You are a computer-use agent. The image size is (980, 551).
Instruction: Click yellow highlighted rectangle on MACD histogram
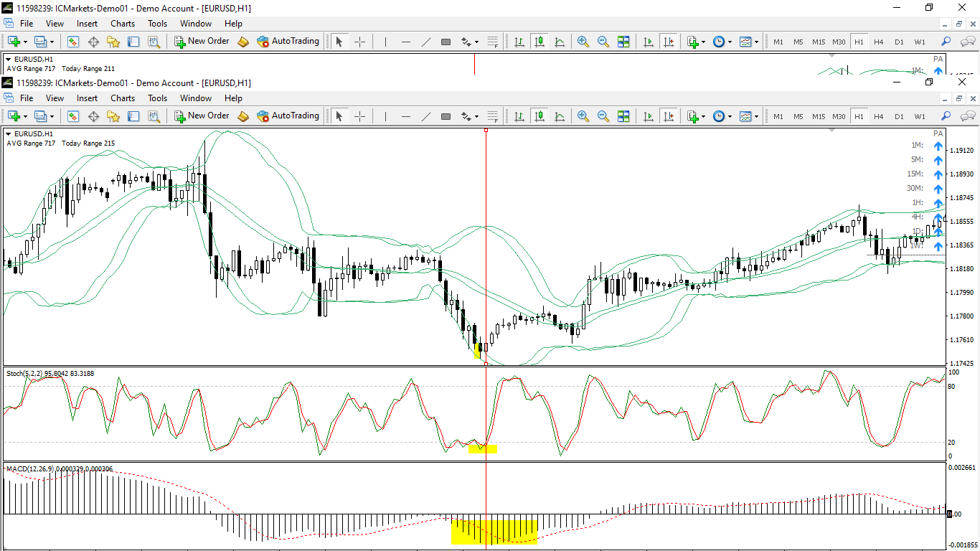(494, 532)
